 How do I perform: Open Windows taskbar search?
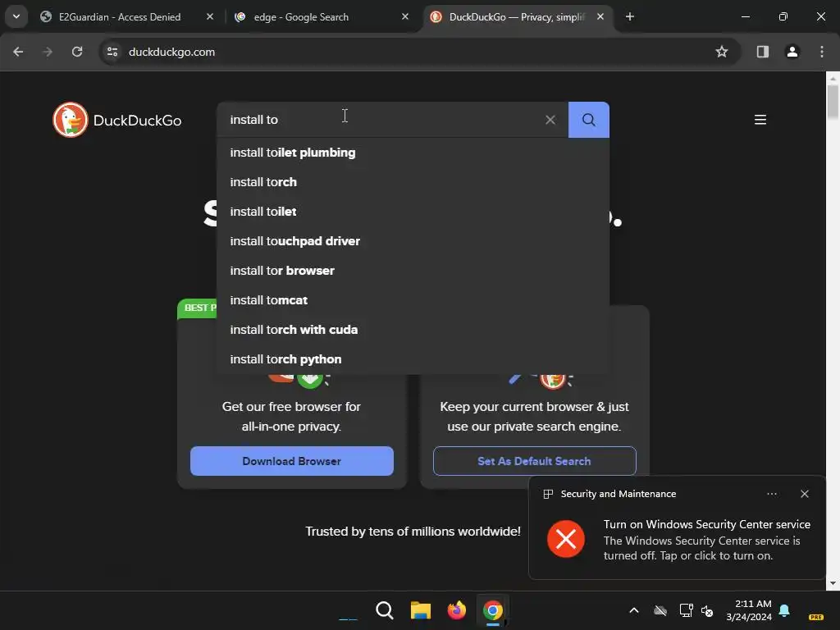coord(385,610)
